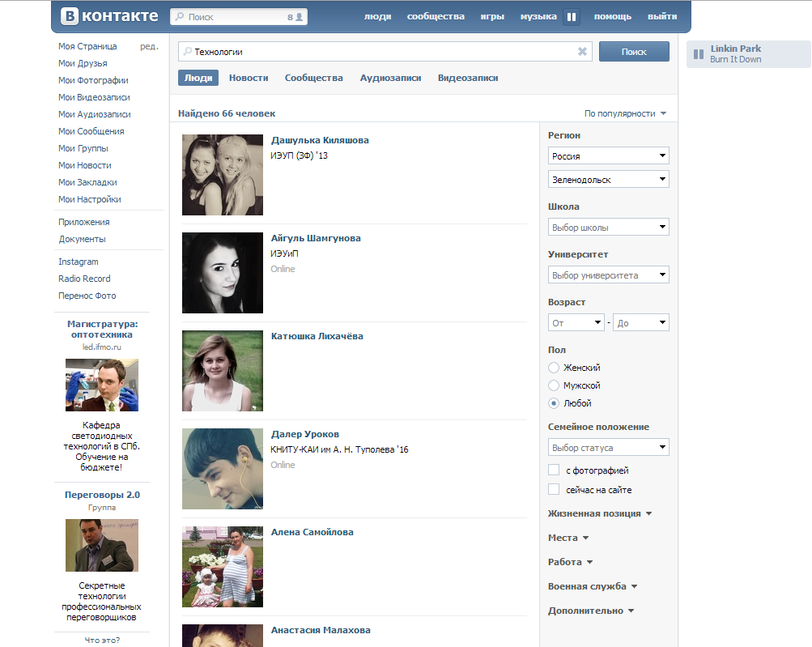Open Документы in sidebar
Image resolution: width=812 pixels, height=647 pixels.
pos(82,240)
